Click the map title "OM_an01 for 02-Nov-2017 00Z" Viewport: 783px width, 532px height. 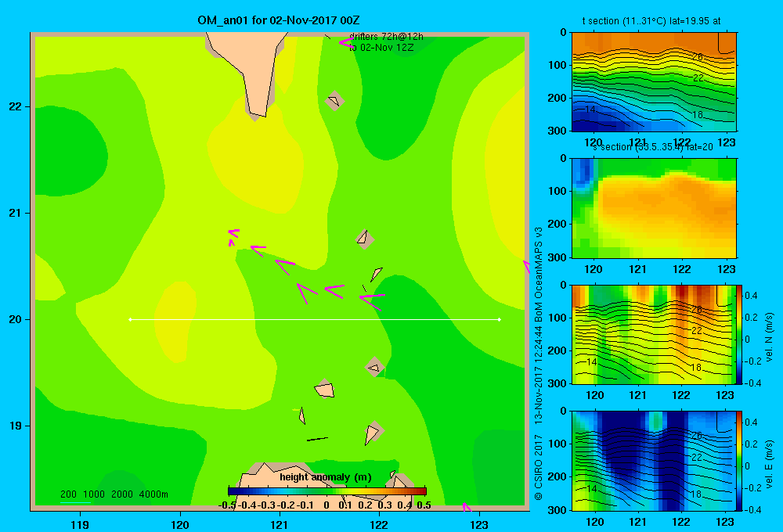(279, 20)
